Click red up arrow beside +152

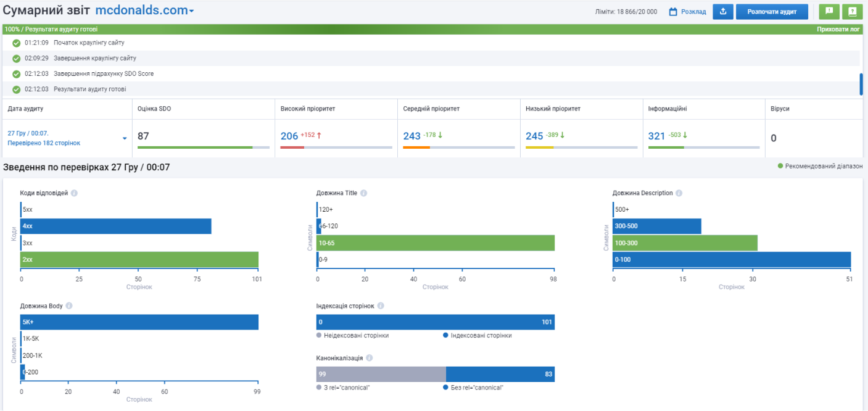pyautogui.click(x=319, y=136)
